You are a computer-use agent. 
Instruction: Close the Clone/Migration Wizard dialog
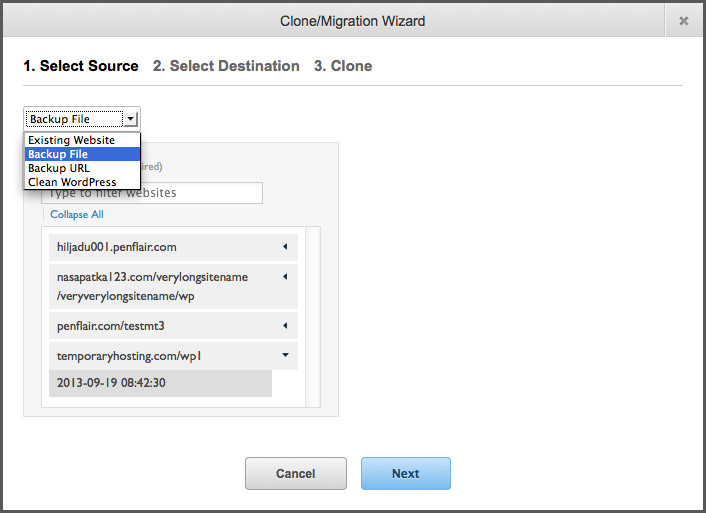tap(683, 20)
